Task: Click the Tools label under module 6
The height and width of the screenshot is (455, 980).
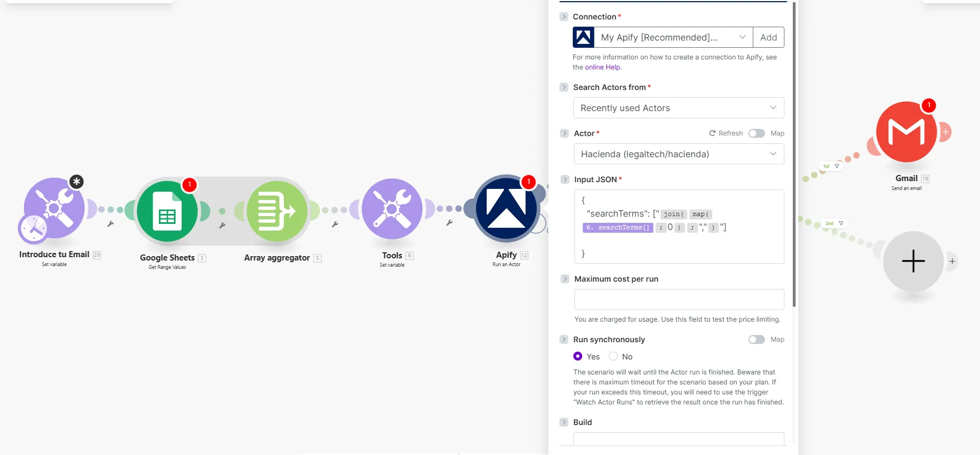Action: click(x=392, y=256)
